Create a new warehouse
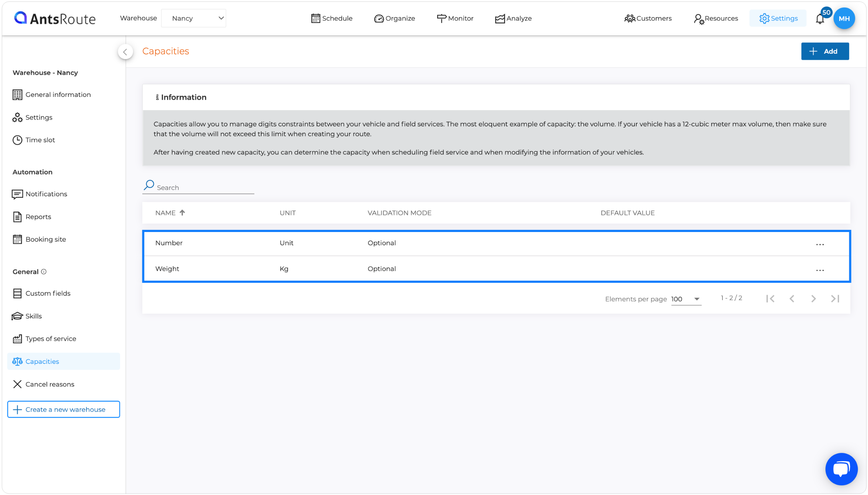The image size is (868, 495). coord(63,410)
